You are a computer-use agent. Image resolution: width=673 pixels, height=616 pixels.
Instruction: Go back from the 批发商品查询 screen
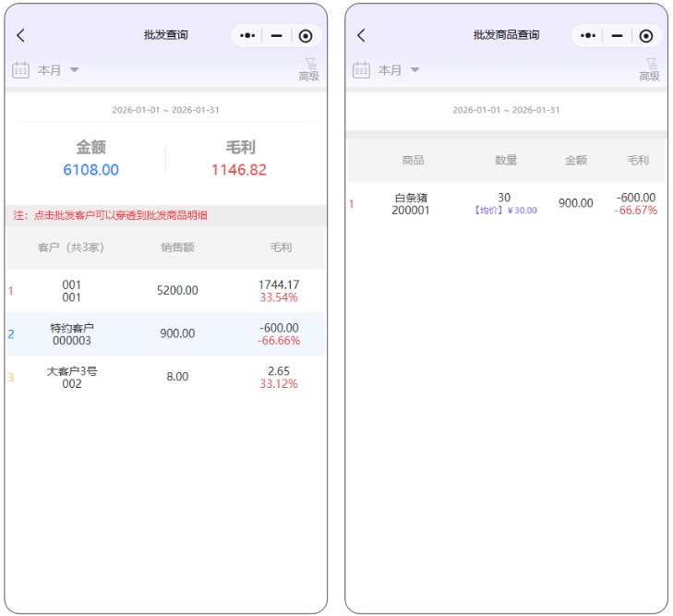(361, 35)
